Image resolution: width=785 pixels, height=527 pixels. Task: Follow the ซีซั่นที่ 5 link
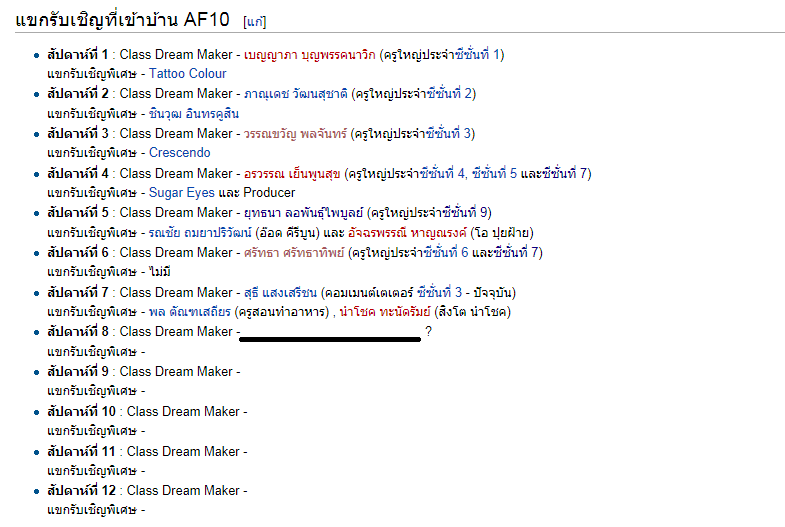point(494,174)
